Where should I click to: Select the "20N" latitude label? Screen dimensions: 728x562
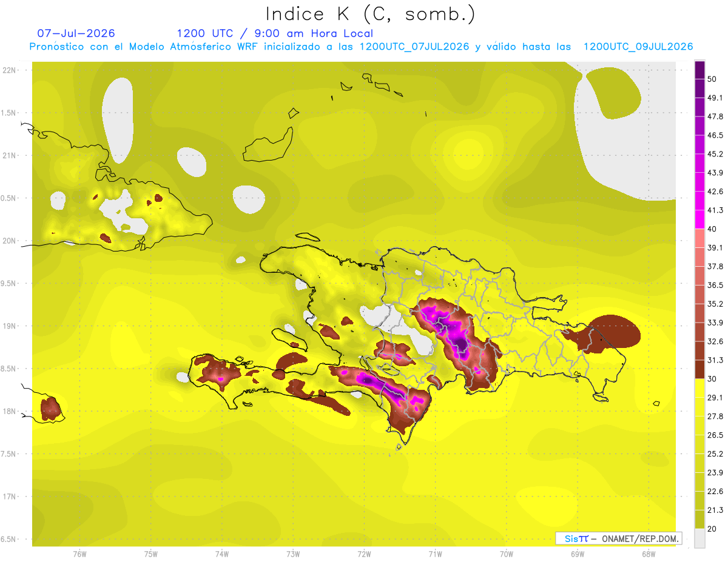[9, 241]
